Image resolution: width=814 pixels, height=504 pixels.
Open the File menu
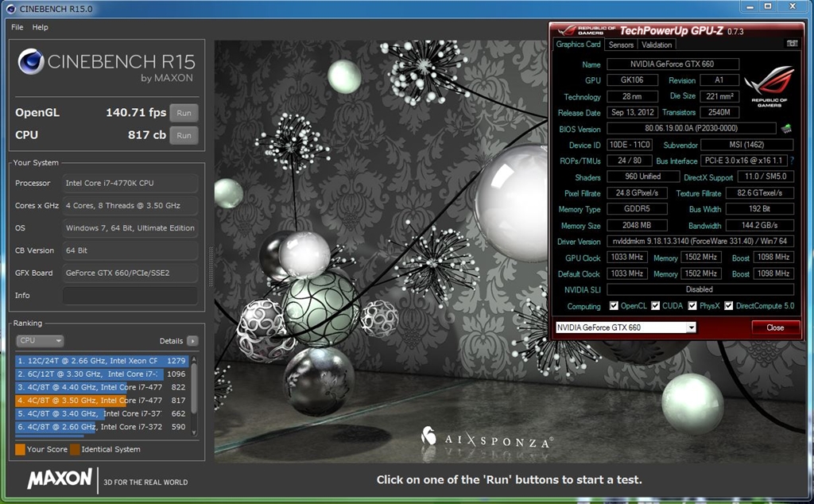point(17,27)
